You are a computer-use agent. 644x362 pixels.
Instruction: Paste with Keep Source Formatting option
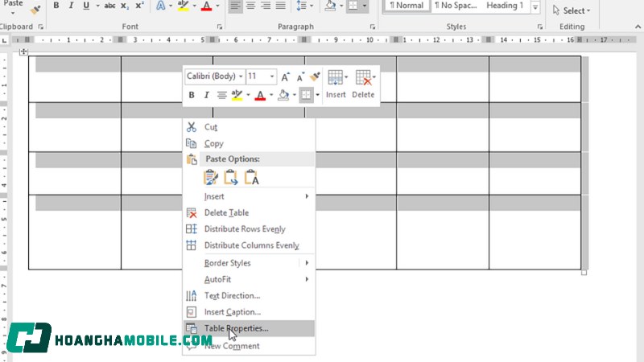pyautogui.click(x=211, y=177)
